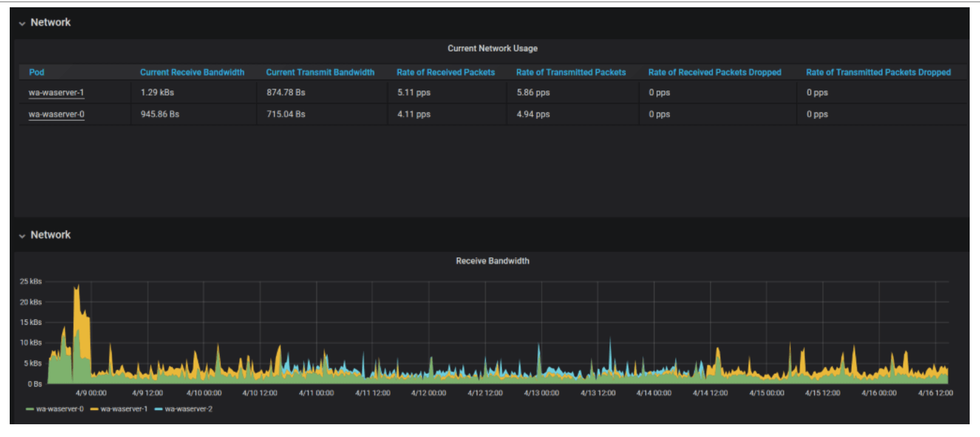
Task: Sort by Rate of Transmitted Packets column
Action: (x=571, y=72)
